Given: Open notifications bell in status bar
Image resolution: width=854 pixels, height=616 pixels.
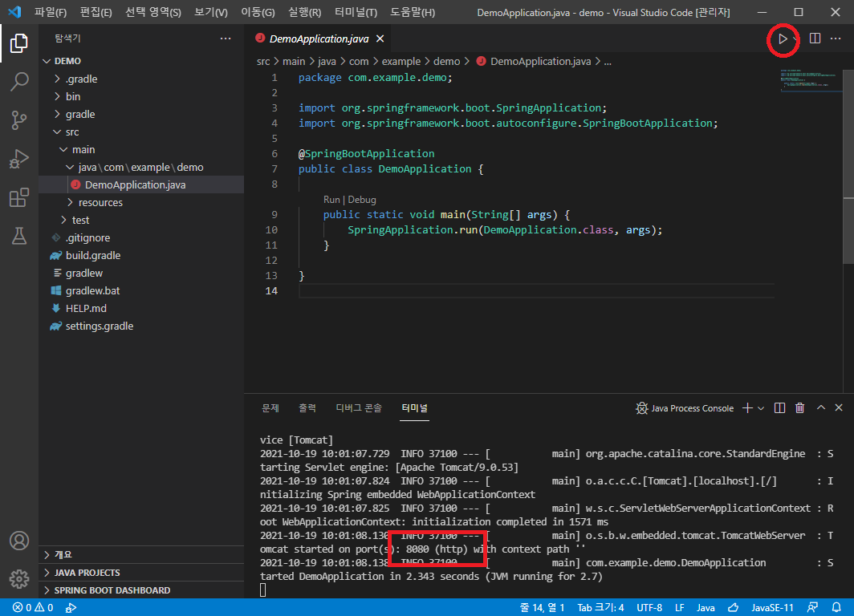Looking at the screenshot, I should (836, 607).
